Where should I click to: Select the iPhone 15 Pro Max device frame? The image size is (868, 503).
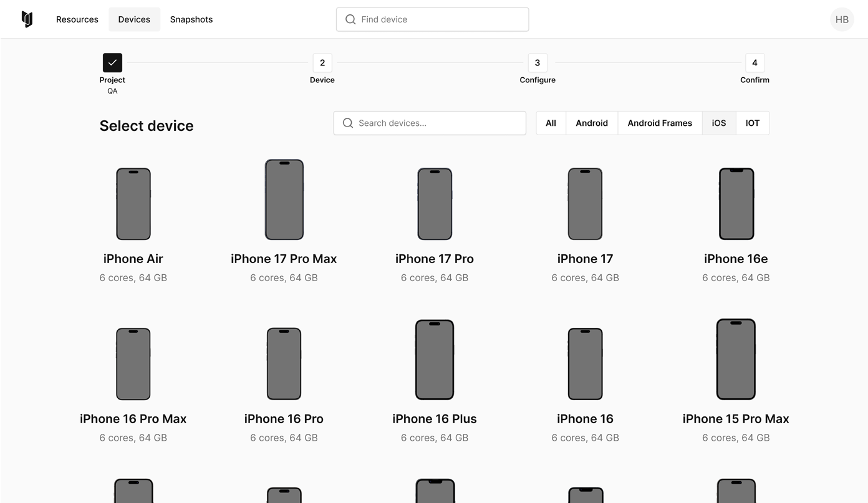(x=736, y=359)
